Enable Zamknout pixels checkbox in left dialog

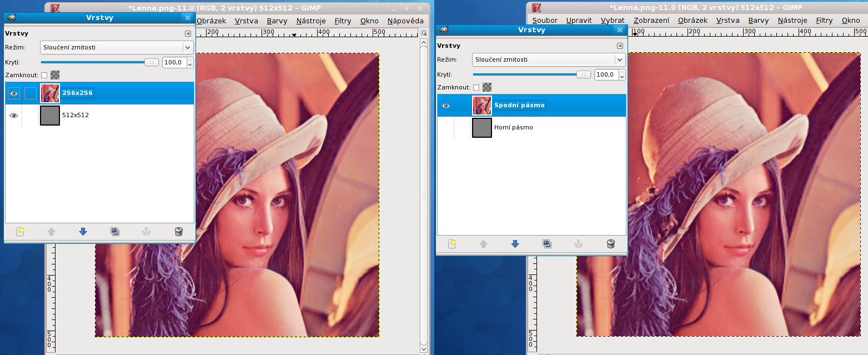click(x=44, y=75)
